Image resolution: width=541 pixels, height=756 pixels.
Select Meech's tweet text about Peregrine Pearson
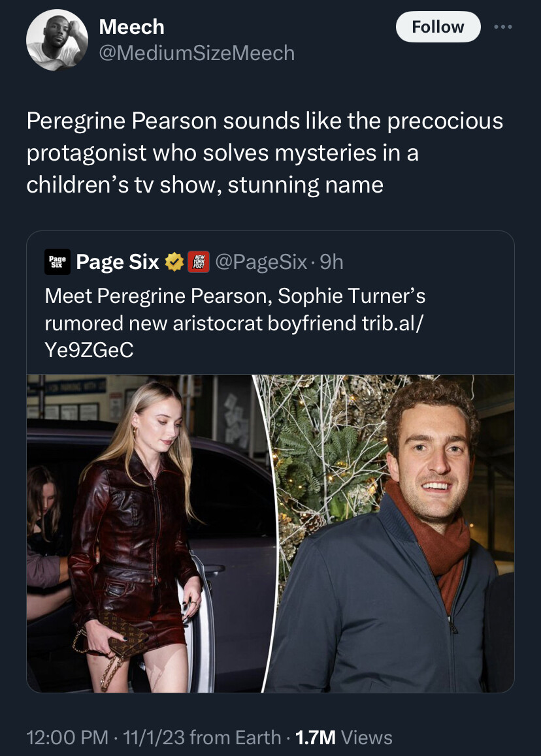[265, 153]
